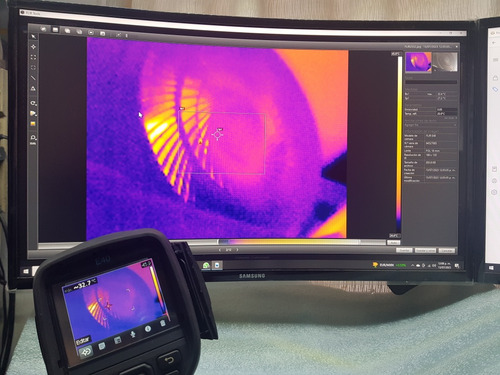Go to next image with right arrow

pos(237,250)
